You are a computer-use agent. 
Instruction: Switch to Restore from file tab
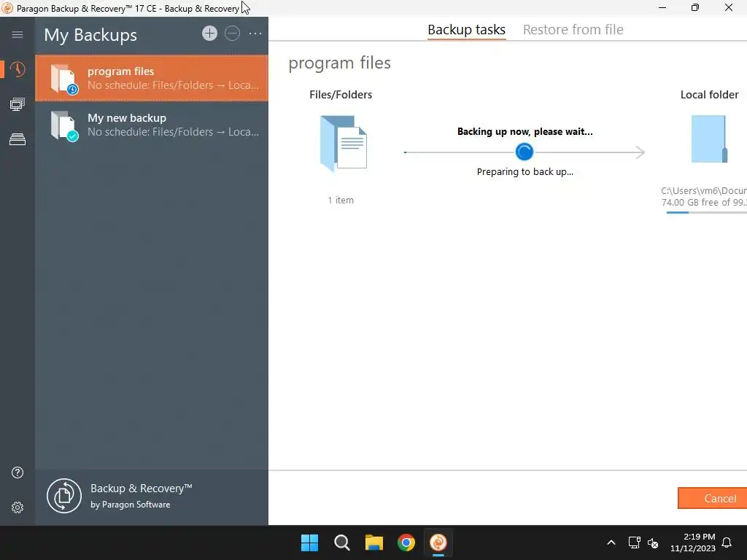coord(573,29)
